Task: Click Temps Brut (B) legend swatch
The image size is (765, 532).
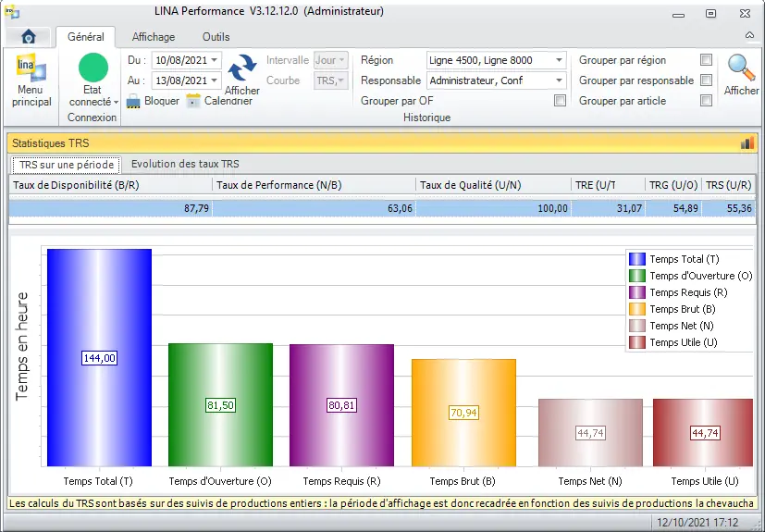Action: click(x=637, y=309)
